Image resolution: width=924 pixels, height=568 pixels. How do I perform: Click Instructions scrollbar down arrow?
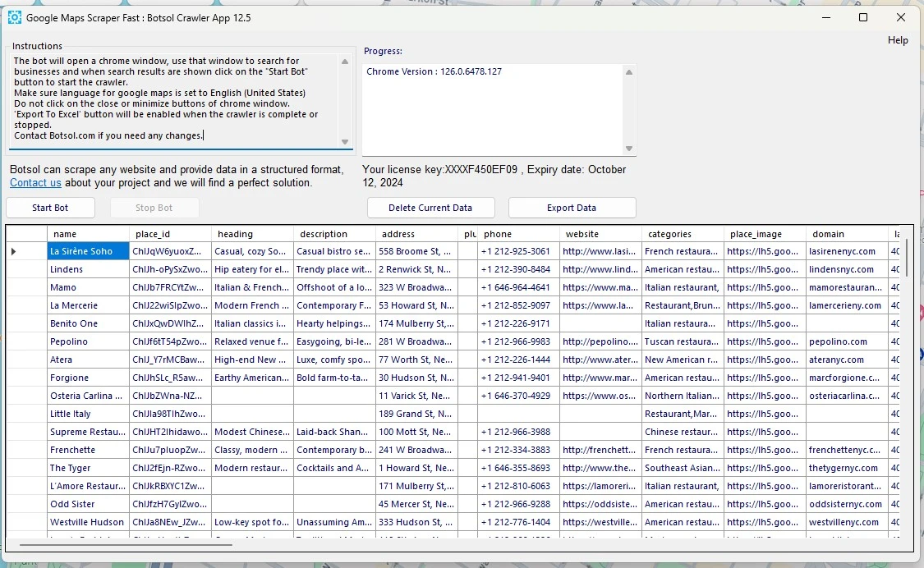click(x=345, y=142)
